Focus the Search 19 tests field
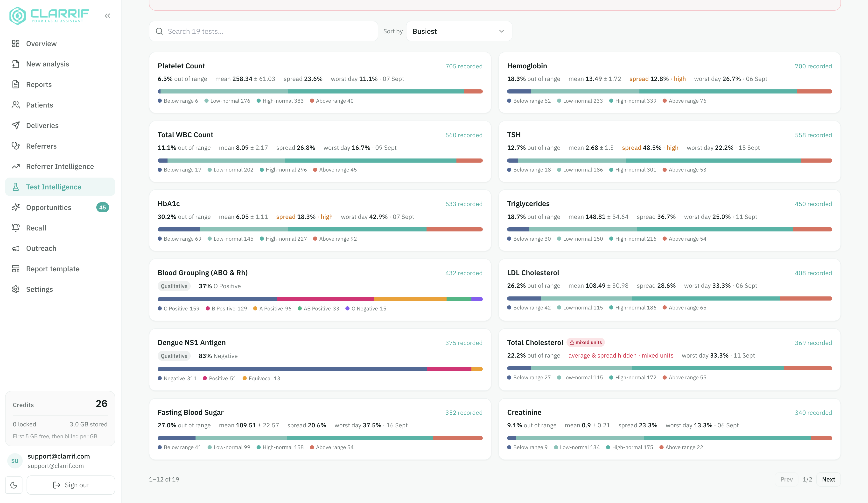The width and height of the screenshot is (868, 503). 264,31
